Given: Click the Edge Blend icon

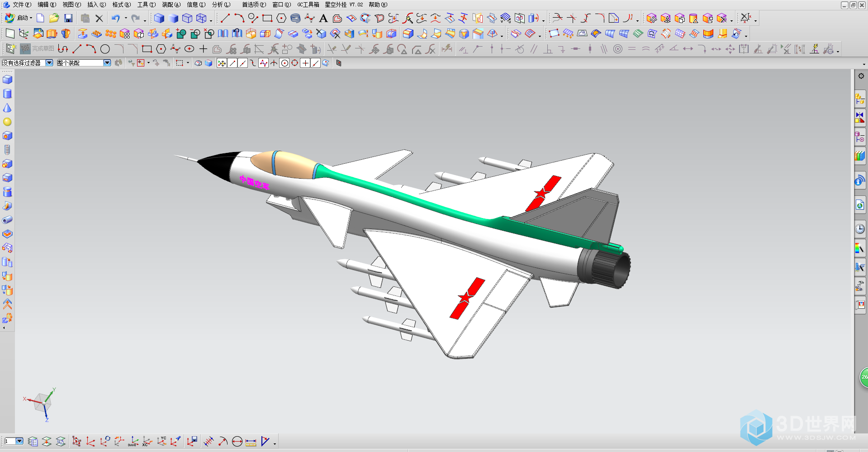Looking at the screenshot, I should [408, 33].
